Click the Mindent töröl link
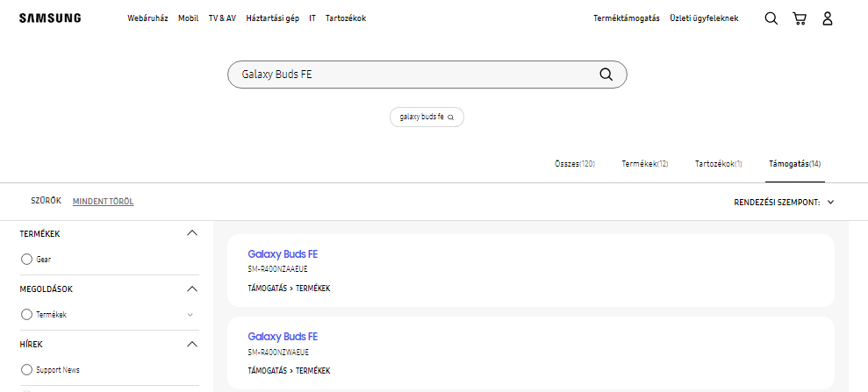The image size is (868, 392). point(103,202)
